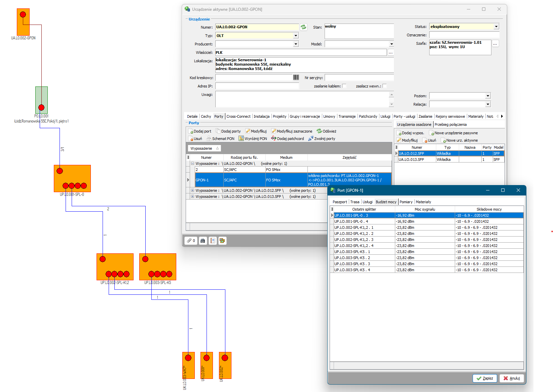Screen dimensions: 553x392
Task: Click the binoculars search icon
Action: 202,241
